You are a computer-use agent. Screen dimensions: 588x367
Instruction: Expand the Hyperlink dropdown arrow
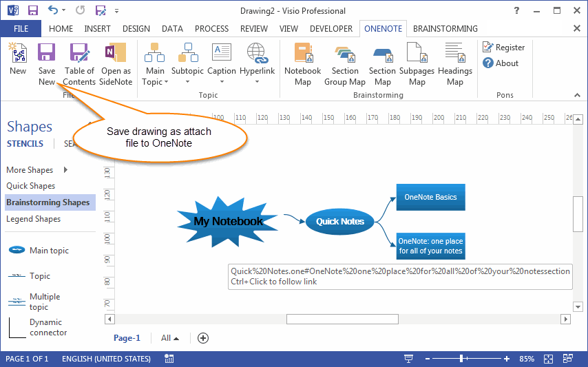[258, 82]
